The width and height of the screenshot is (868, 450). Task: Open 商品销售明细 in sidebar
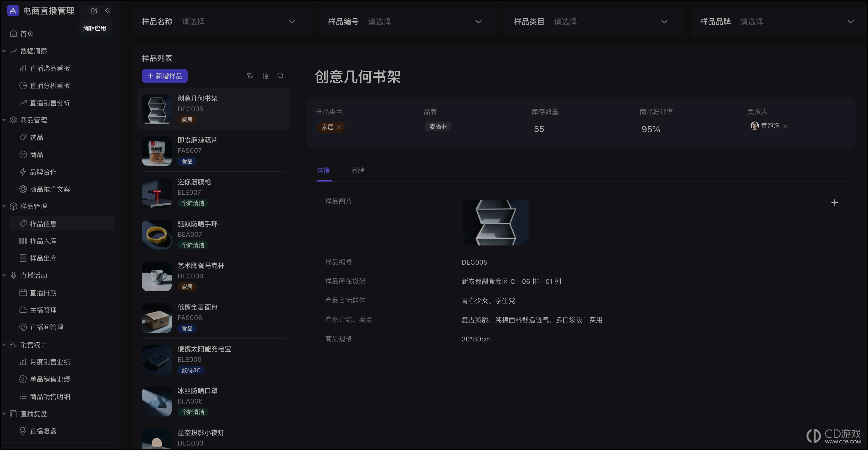[45, 396]
